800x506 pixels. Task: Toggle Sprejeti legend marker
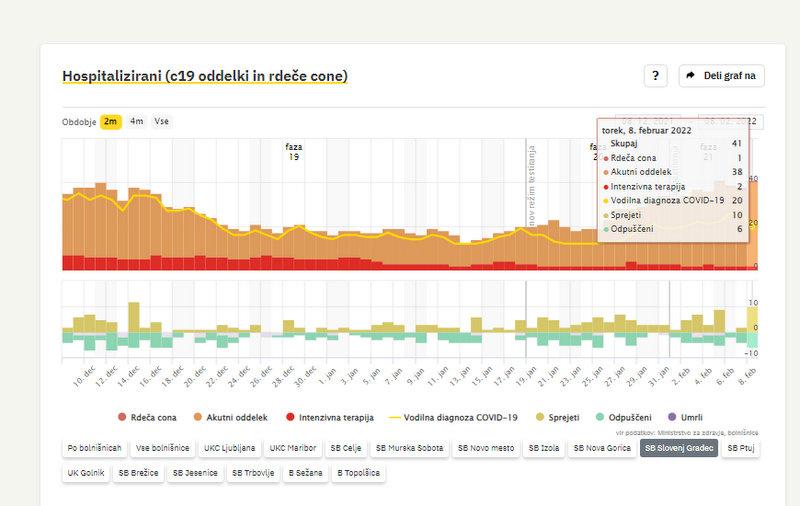[559, 416]
